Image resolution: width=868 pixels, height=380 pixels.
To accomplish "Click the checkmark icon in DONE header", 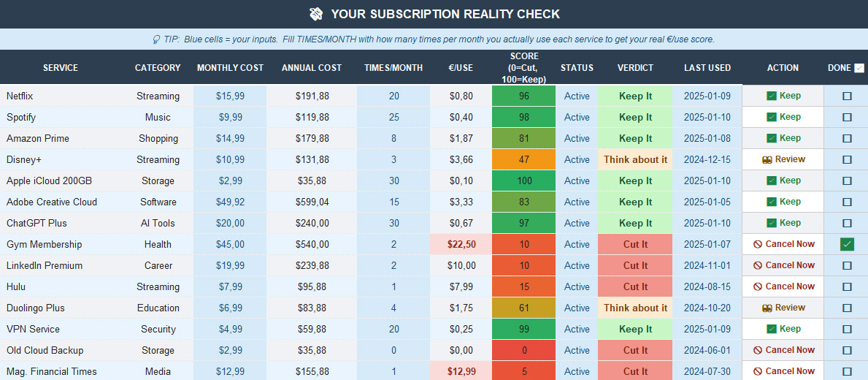I will pos(859,68).
